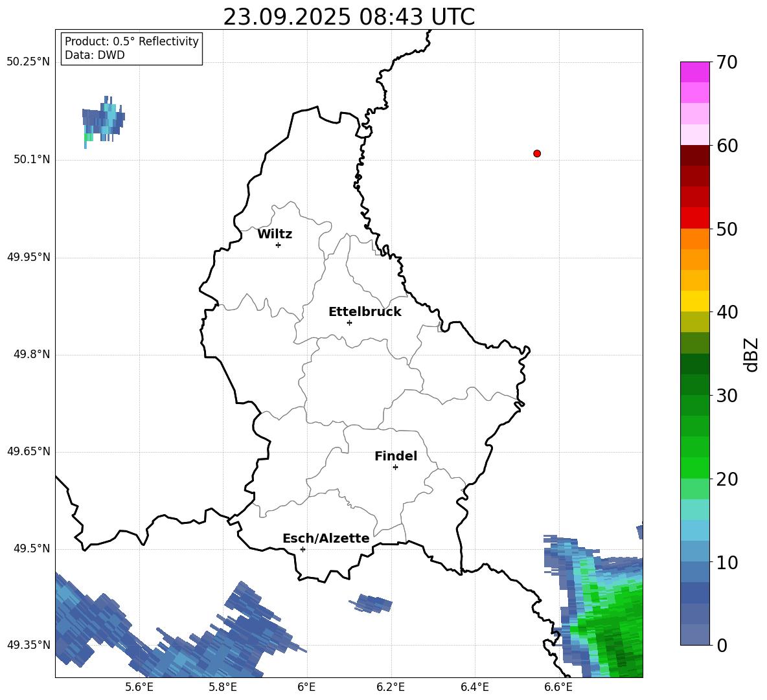Image resolution: width=767 pixels, height=700 pixels.
Task: Click the title 23.09.2025 08:43 UTC
Action: coord(349,17)
